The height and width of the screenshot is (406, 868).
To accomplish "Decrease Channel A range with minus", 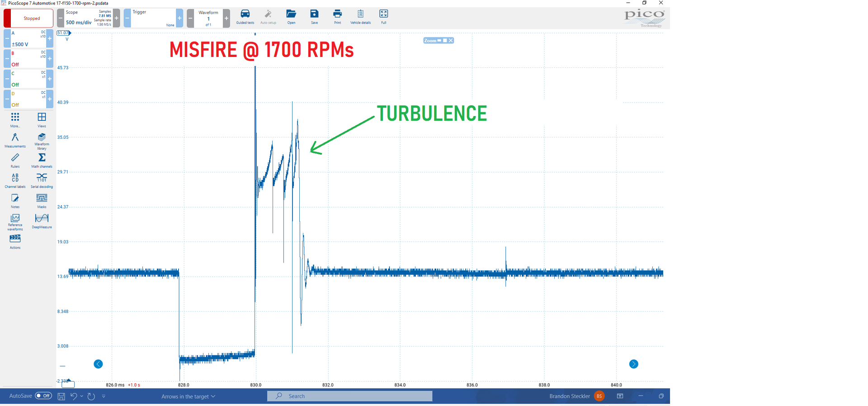I will pyautogui.click(x=7, y=38).
